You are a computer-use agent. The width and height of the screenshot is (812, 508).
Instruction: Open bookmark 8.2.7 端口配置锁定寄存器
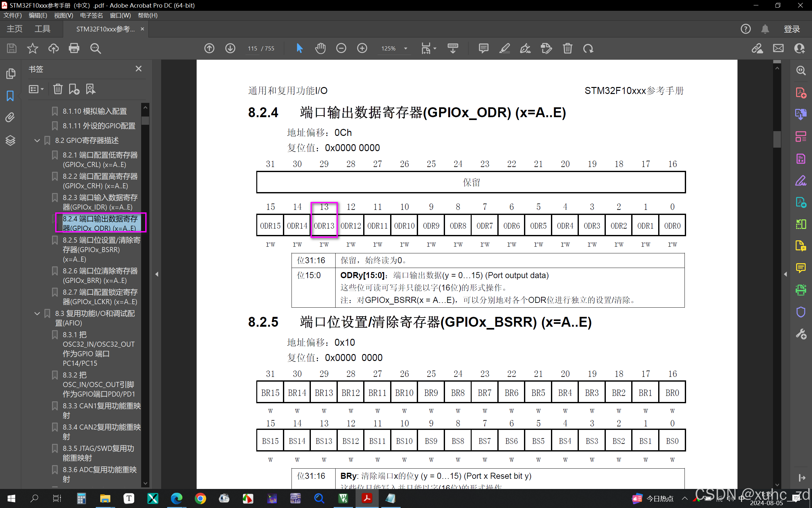click(x=100, y=297)
